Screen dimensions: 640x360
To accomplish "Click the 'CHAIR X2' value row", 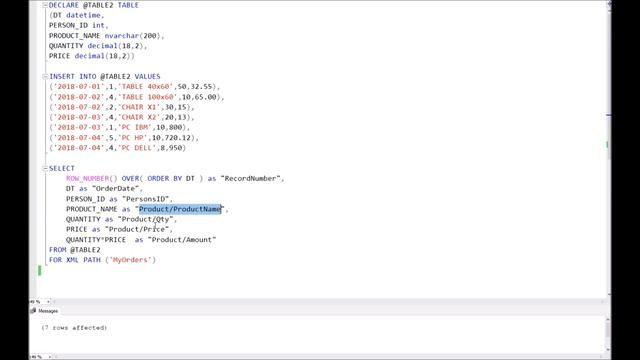I will point(122,117).
